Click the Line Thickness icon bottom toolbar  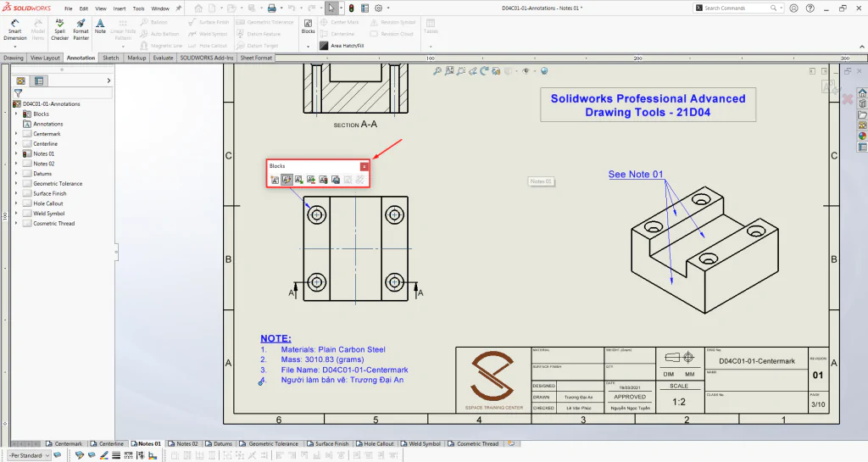pyautogui.click(x=116, y=455)
